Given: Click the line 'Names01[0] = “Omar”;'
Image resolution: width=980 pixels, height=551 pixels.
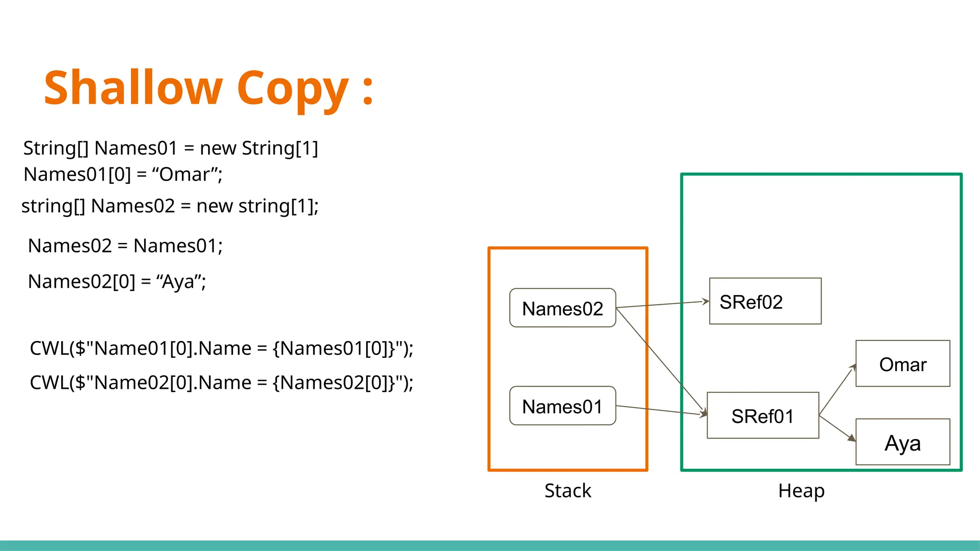Looking at the screenshot, I should pos(123,175).
